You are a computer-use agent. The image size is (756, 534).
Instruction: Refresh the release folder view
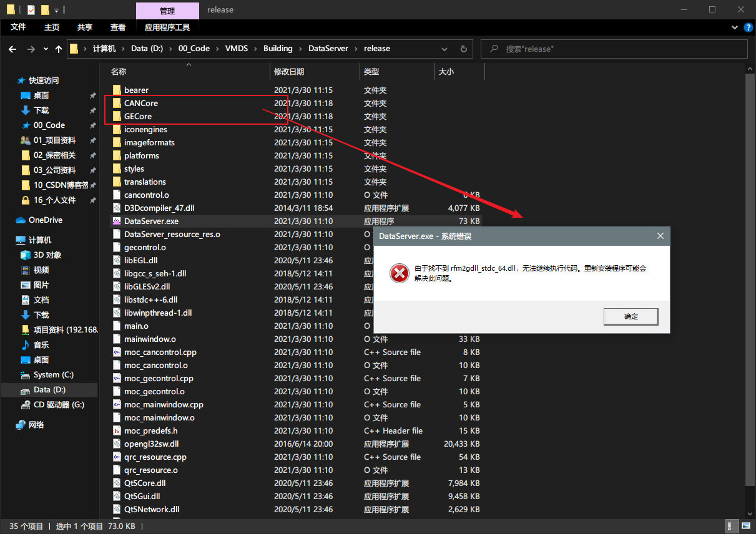tap(463, 49)
